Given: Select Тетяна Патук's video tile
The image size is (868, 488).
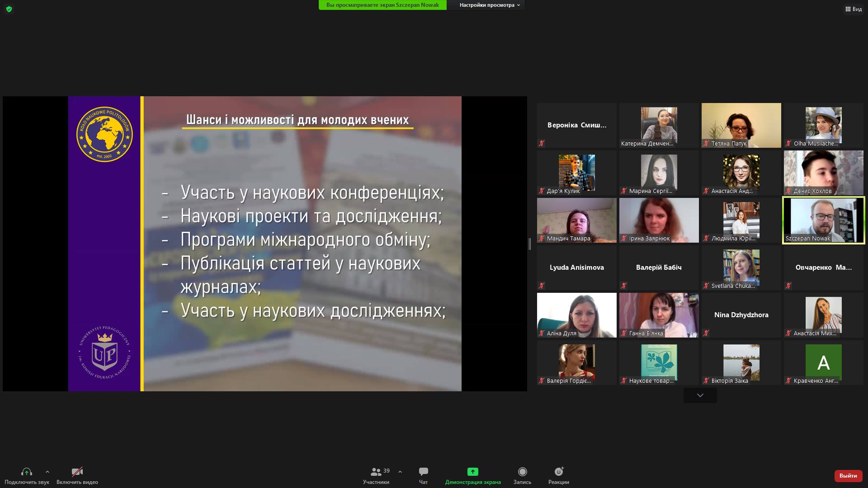Looking at the screenshot, I should click(741, 125).
